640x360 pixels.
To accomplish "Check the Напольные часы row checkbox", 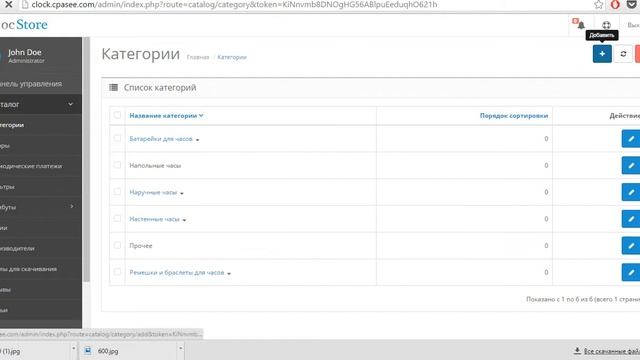I will pyautogui.click(x=118, y=165).
